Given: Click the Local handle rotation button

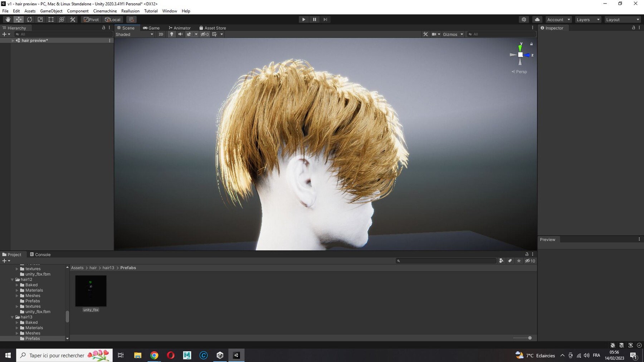Looking at the screenshot, I should click(113, 20).
